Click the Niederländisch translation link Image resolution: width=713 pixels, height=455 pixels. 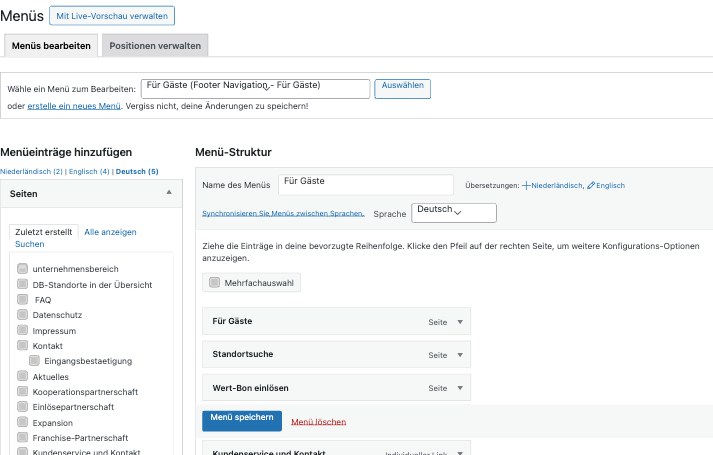click(557, 185)
